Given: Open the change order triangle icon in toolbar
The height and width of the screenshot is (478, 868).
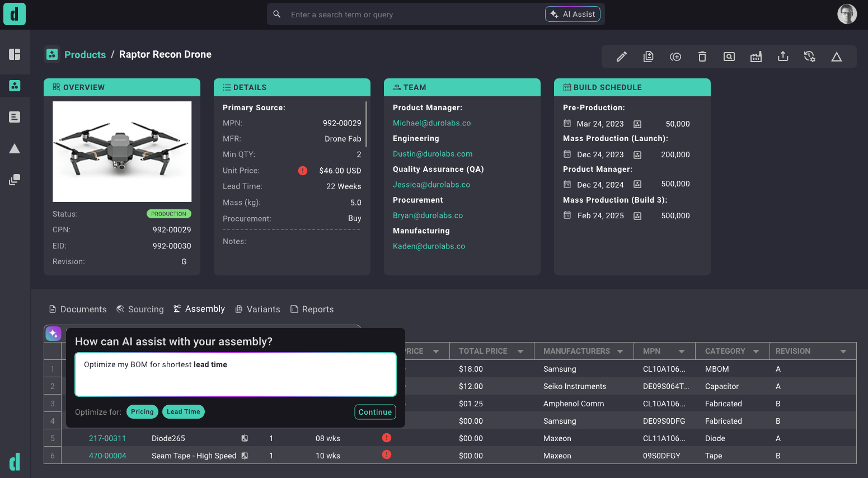Looking at the screenshot, I should [x=836, y=57].
